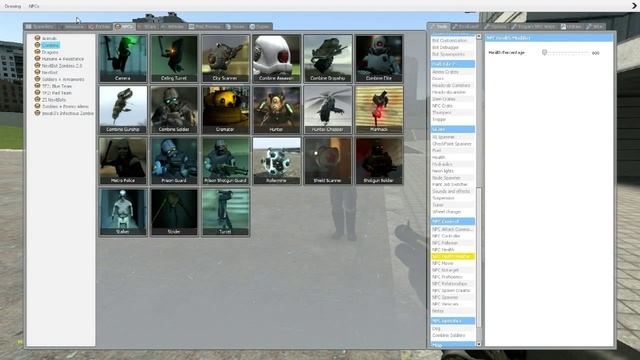Open the Humans + Resistance category
The width and height of the screenshot is (640, 360).
[62, 59]
